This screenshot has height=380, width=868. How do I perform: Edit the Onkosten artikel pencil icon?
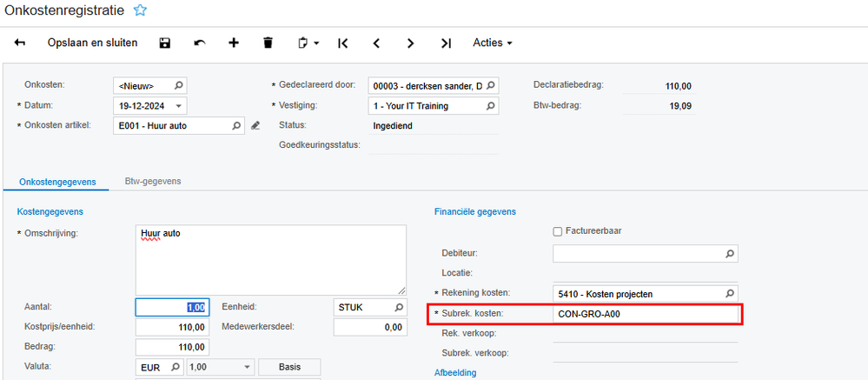(255, 126)
